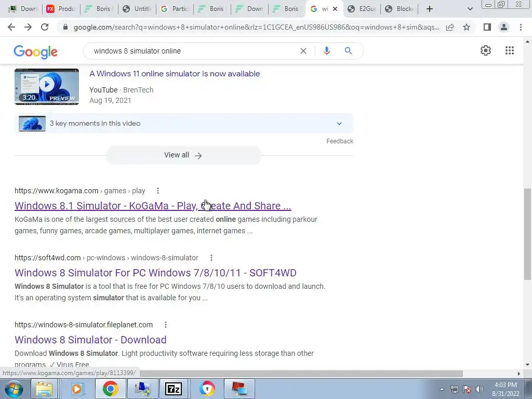This screenshot has height=399, width=532.
Task: Submit search with the magnifier icon
Action: click(x=348, y=51)
